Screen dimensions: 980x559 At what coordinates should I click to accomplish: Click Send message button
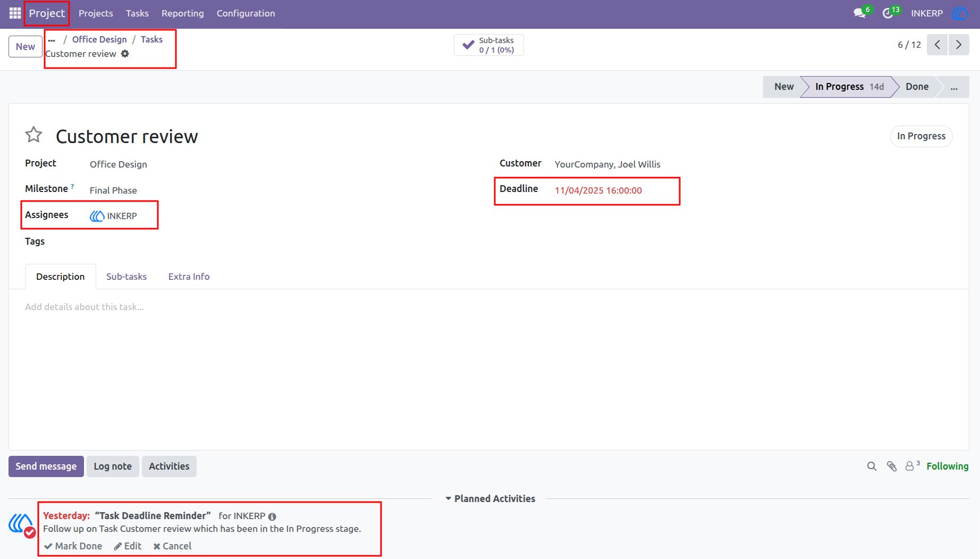pos(46,466)
